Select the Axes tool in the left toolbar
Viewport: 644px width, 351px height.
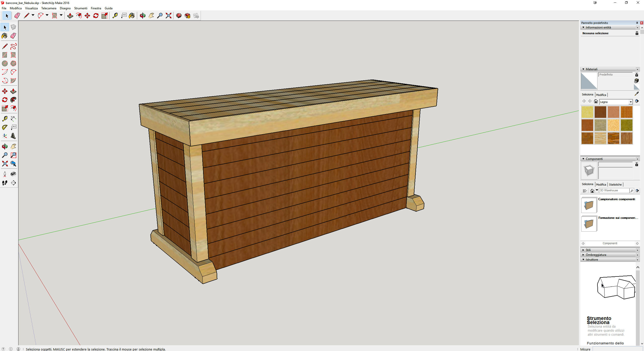[x=5, y=136]
